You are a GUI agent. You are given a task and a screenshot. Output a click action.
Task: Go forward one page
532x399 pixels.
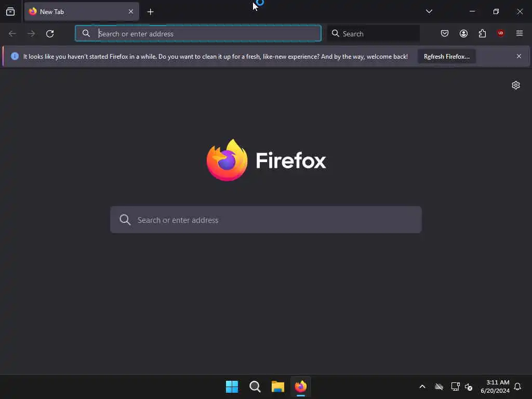(31, 34)
